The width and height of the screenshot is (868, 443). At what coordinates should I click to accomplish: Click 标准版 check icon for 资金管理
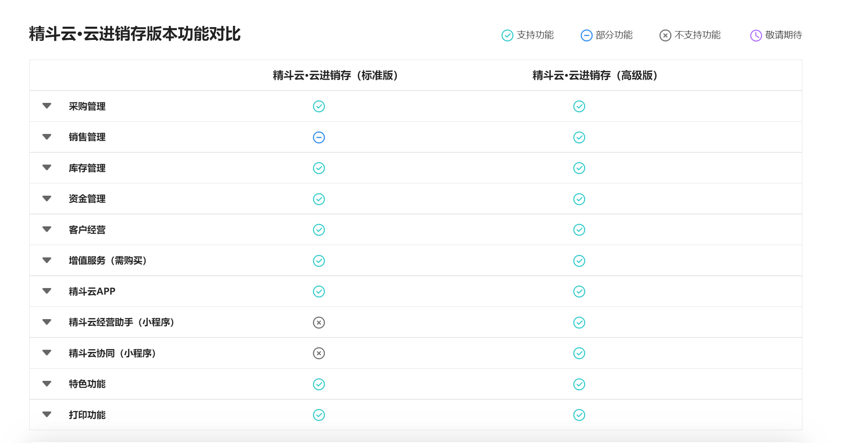pos(319,199)
